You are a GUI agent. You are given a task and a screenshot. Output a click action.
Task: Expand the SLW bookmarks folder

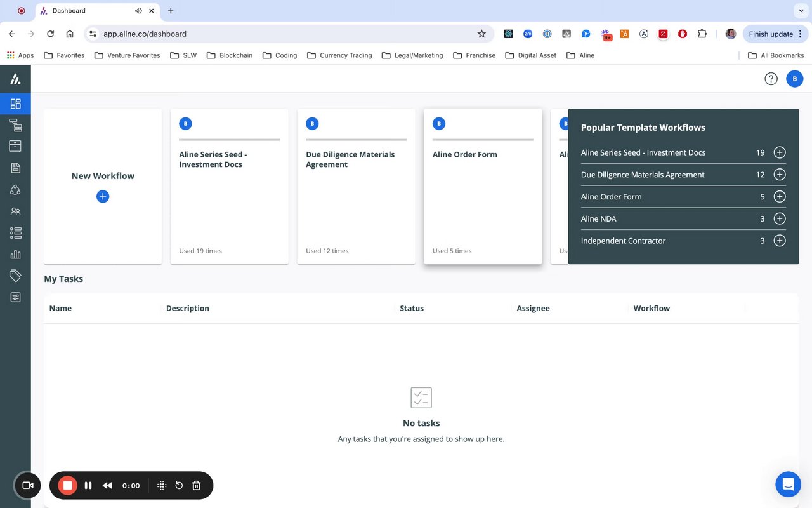click(x=183, y=55)
